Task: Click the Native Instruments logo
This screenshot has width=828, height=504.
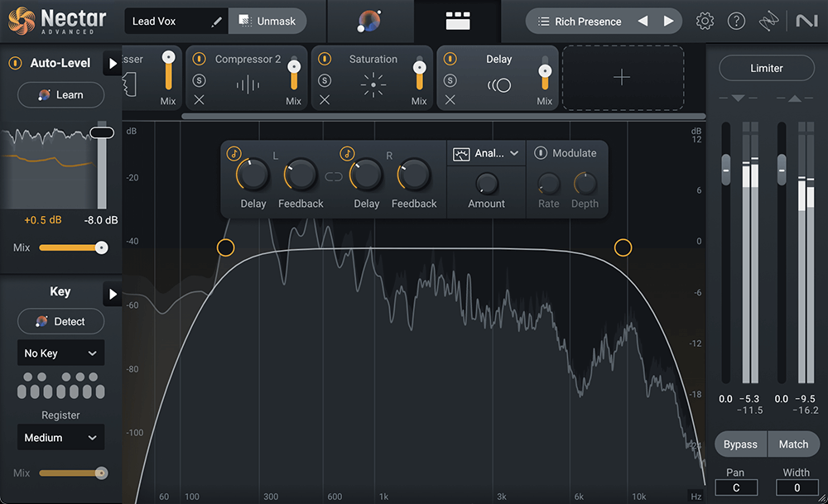Action: tap(806, 21)
